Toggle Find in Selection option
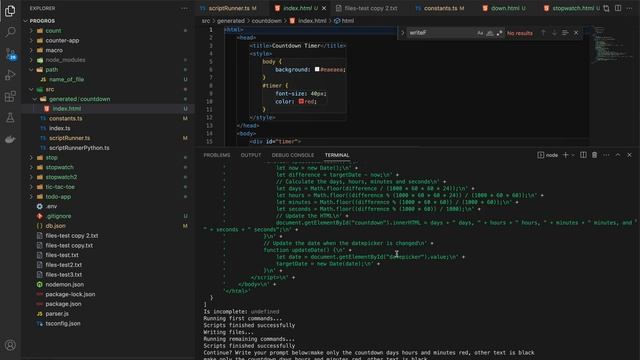This screenshot has height=360, width=640. coord(565,33)
